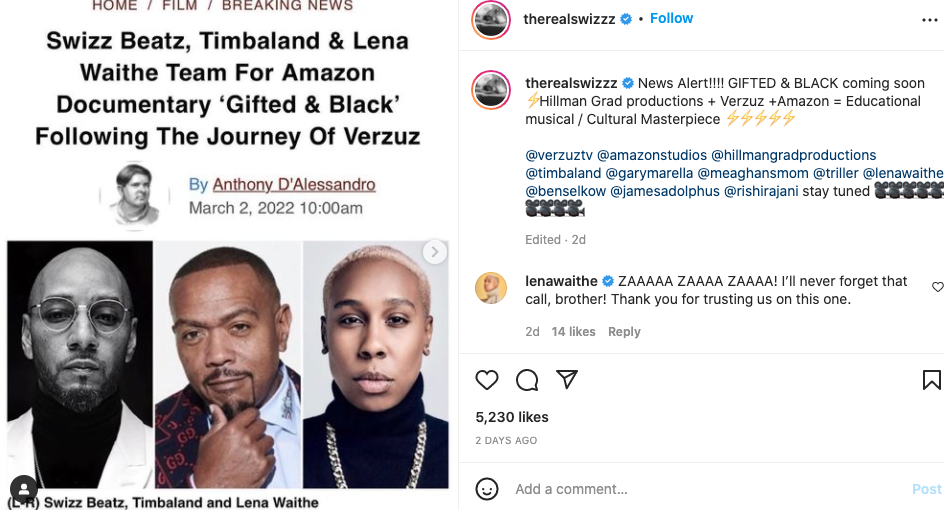Open the three-dot more options menu
944x510 pixels.
(930, 19)
